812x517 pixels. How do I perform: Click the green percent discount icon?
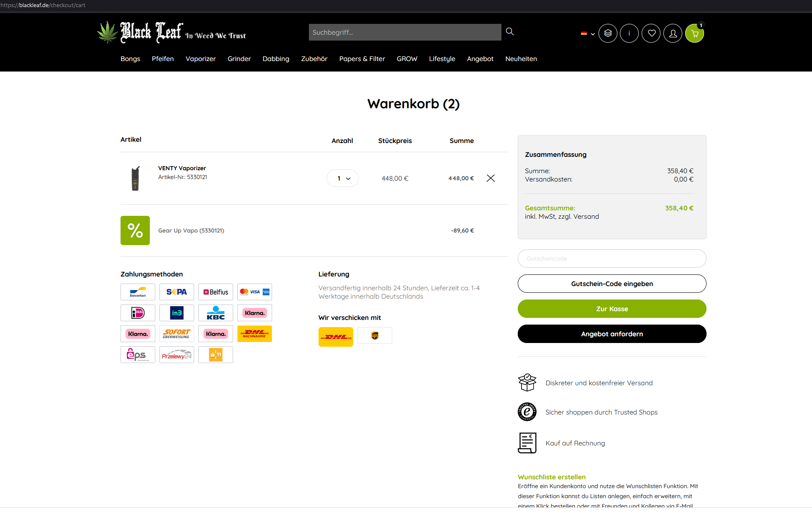(135, 230)
